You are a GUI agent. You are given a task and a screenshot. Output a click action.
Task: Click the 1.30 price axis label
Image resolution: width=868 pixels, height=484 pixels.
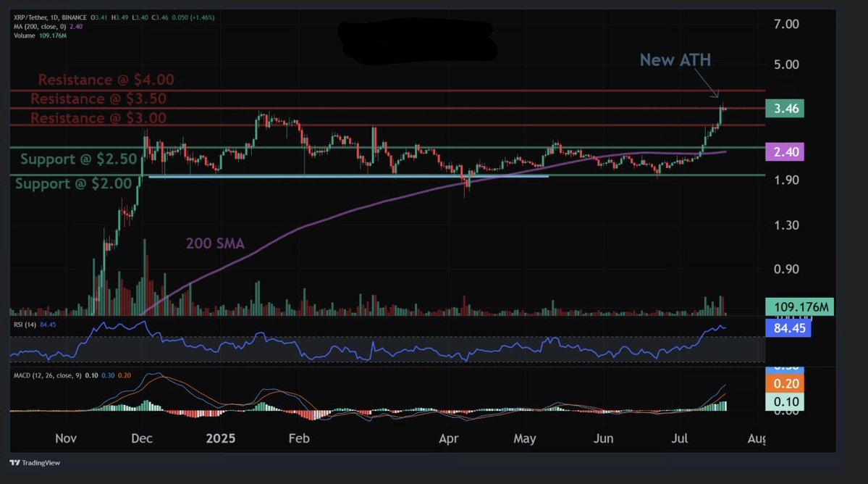786,225
